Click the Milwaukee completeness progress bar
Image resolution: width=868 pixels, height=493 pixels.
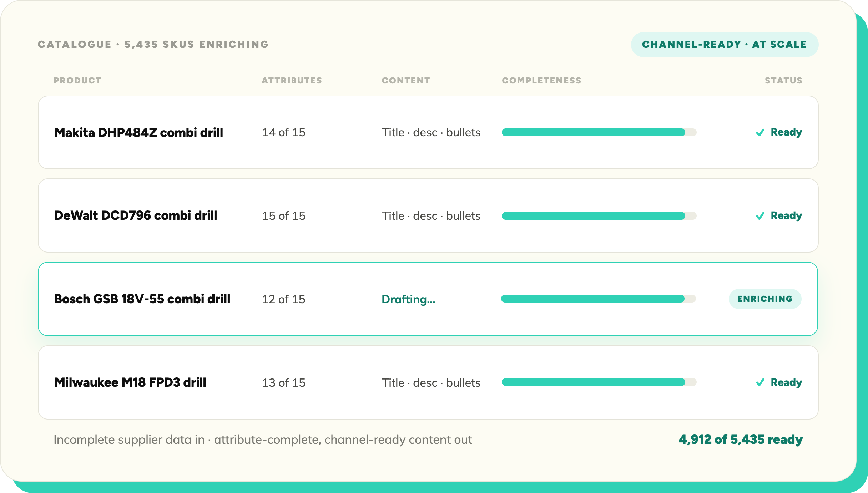click(x=599, y=382)
